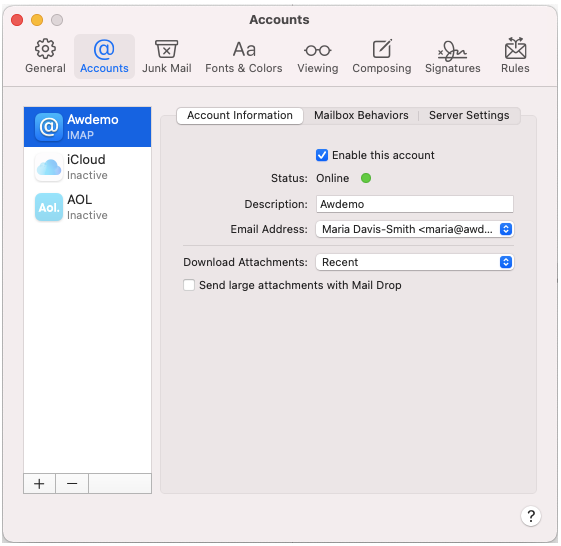561x546 pixels.
Task: Remove selected account with minus button
Action: [x=72, y=484]
